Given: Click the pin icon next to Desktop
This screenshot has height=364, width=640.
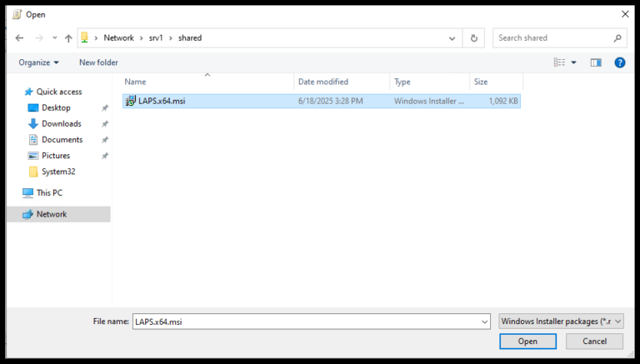Looking at the screenshot, I should [105, 107].
